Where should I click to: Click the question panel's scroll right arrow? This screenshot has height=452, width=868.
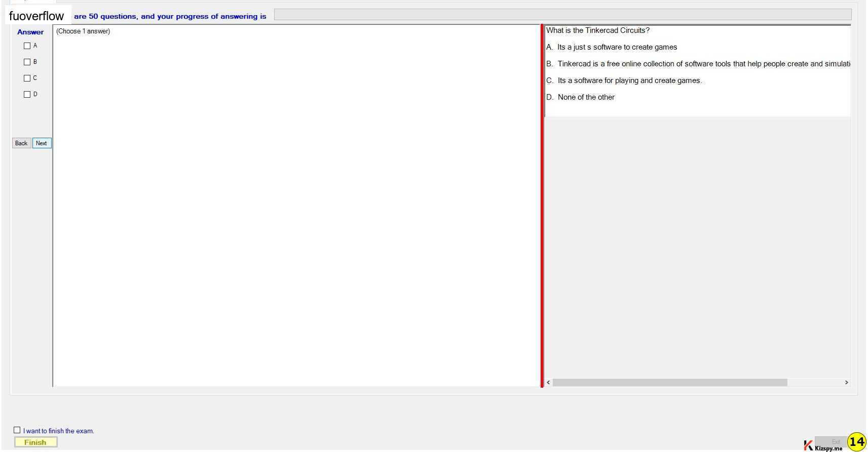[846, 383]
